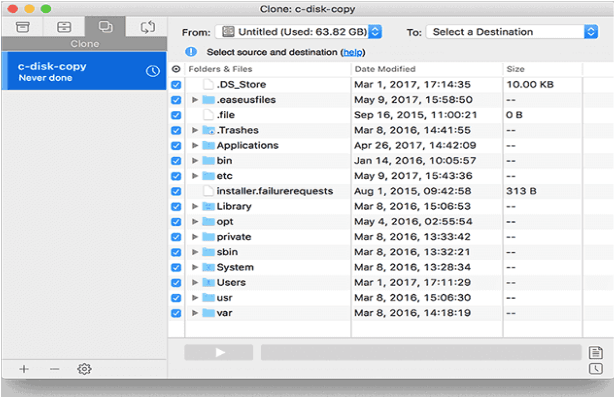Screen dimensions: 614x397
Task: Start the clone with play button
Action: 219,352
